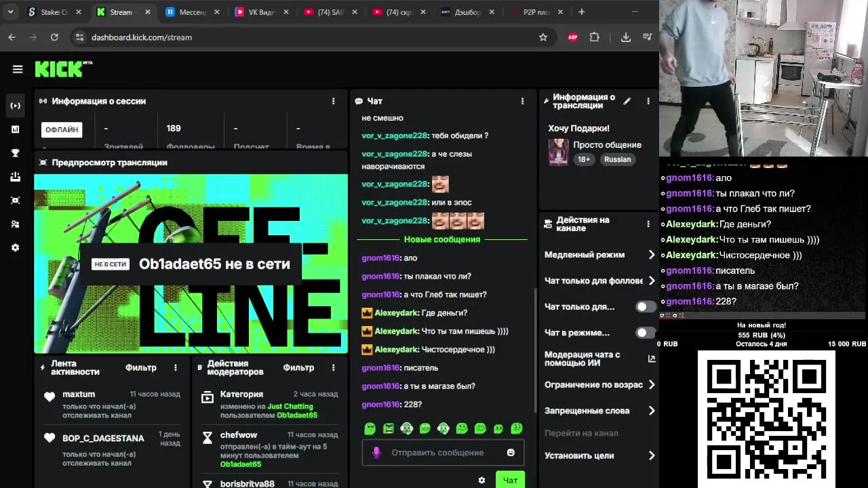This screenshot has width=868, height=488.
Task: Click Фильтр in Лента активности
Action: 141,367
